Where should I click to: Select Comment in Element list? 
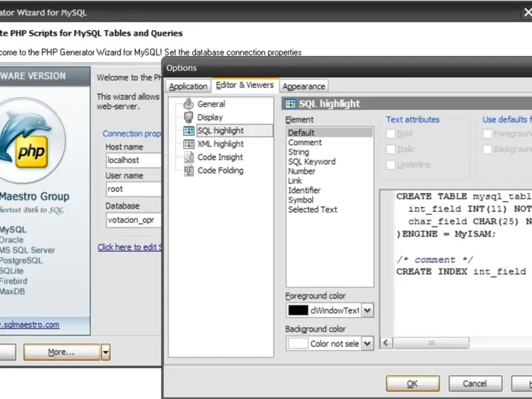coord(330,142)
